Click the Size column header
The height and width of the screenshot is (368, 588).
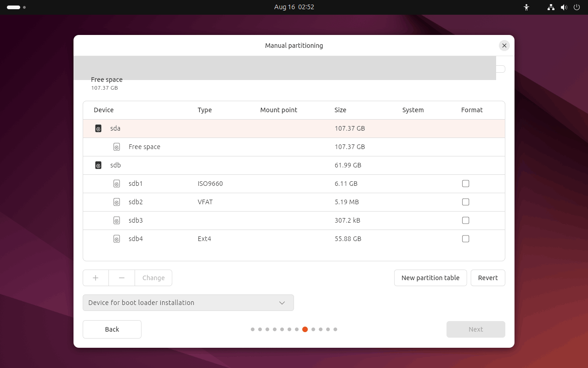[x=340, y=110]
